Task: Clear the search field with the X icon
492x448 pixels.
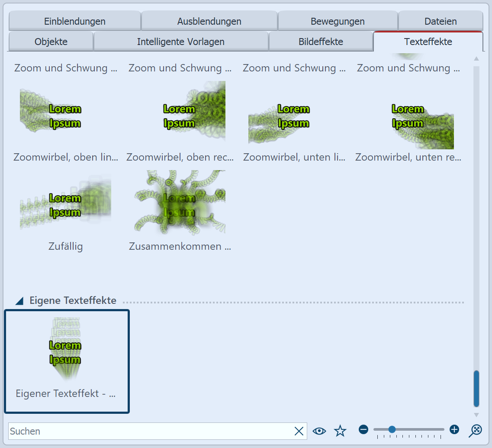Action: pyautogui.click(x=299, y=431)
